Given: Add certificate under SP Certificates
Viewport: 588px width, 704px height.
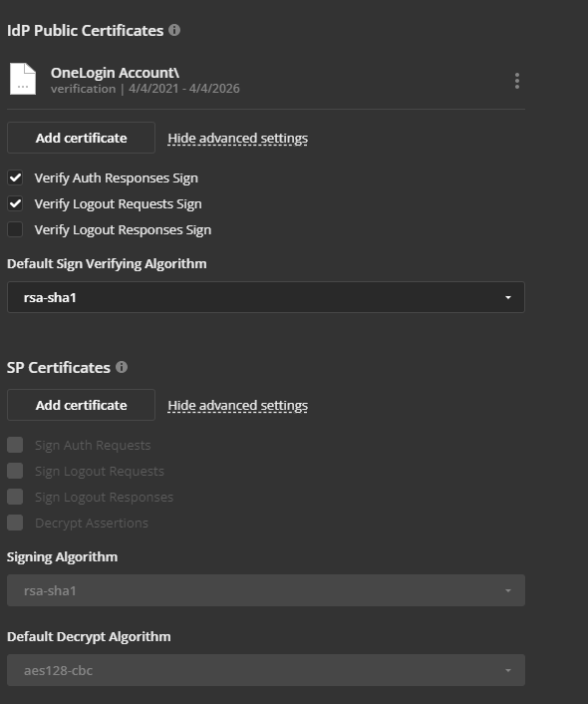Looking at the screenshot, I should [x=82, y=405].
